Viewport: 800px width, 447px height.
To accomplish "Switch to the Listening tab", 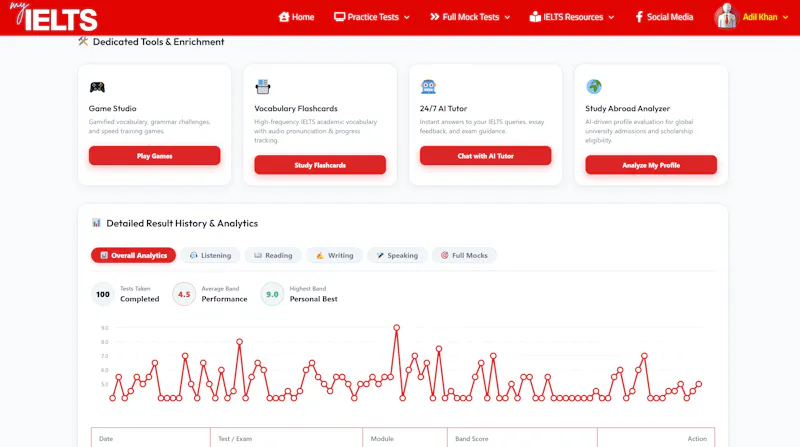I will [x=210, y=255].
